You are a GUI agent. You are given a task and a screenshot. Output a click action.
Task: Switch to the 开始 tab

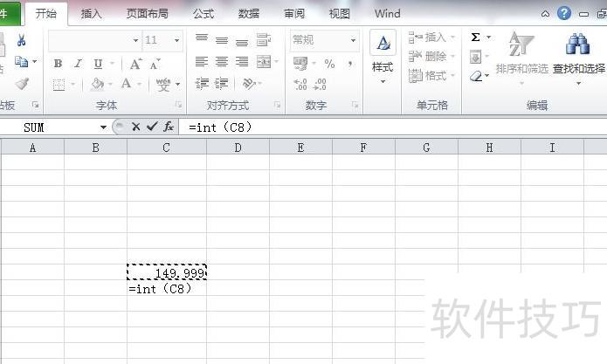click(x=46, y=14)
